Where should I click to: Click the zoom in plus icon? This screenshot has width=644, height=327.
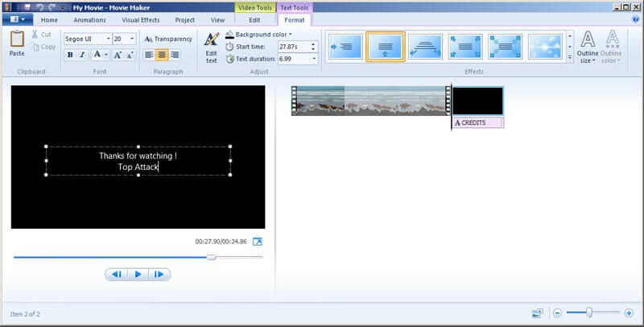pyautogui.click(x=629, y=313)
